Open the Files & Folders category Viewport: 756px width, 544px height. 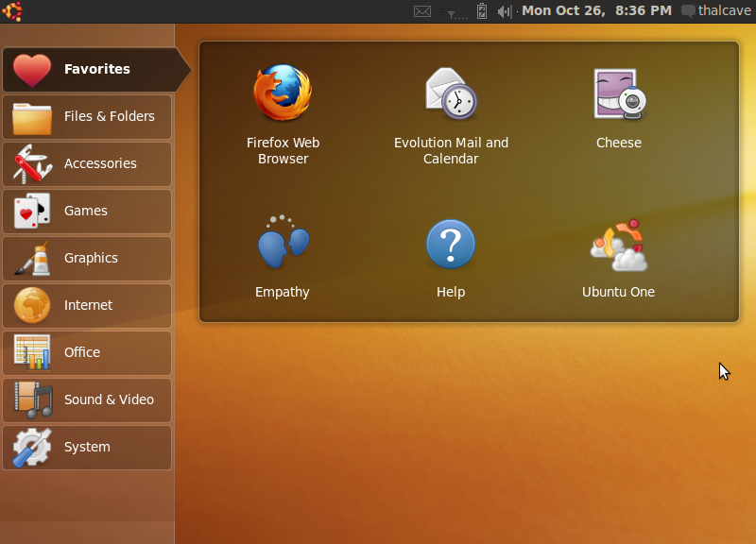click(x=87, y=116)
